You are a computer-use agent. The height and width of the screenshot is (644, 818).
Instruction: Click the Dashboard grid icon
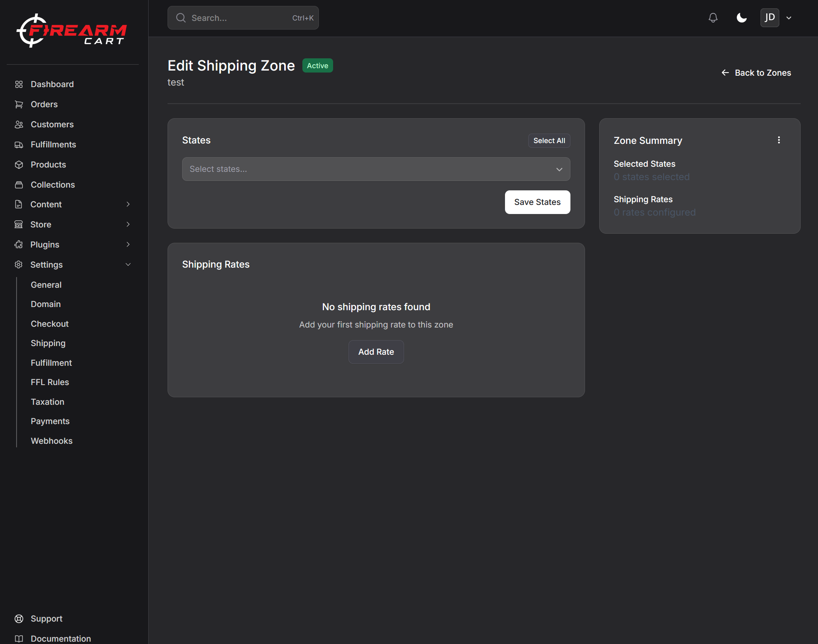click(x=19, y=84)
